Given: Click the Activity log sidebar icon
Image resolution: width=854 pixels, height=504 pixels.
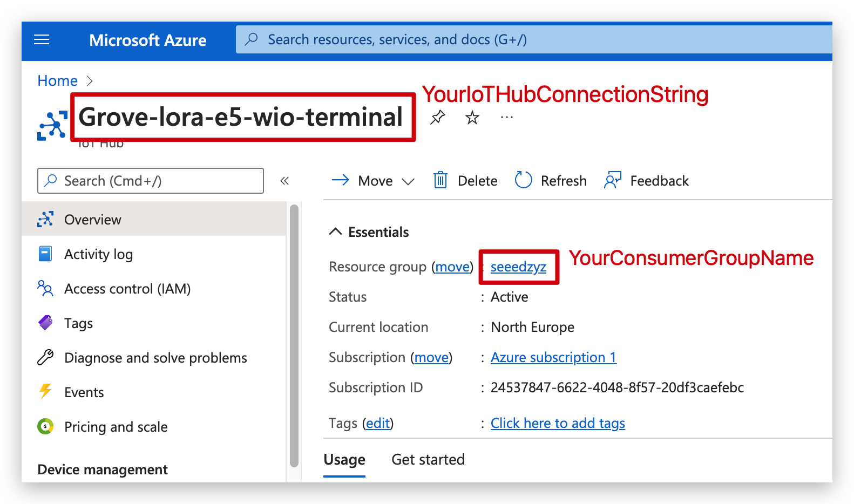Looking at the screenshot, I should [45, 254].
